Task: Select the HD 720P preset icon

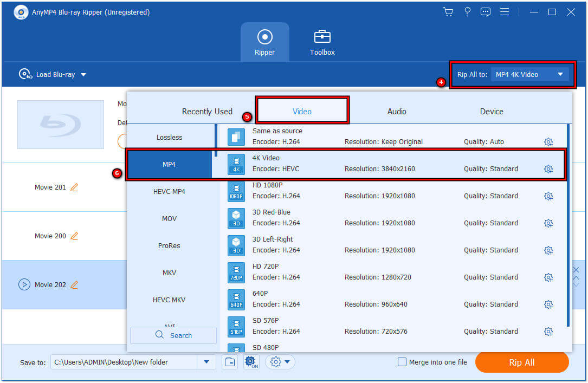Action: tap(236, 272)
